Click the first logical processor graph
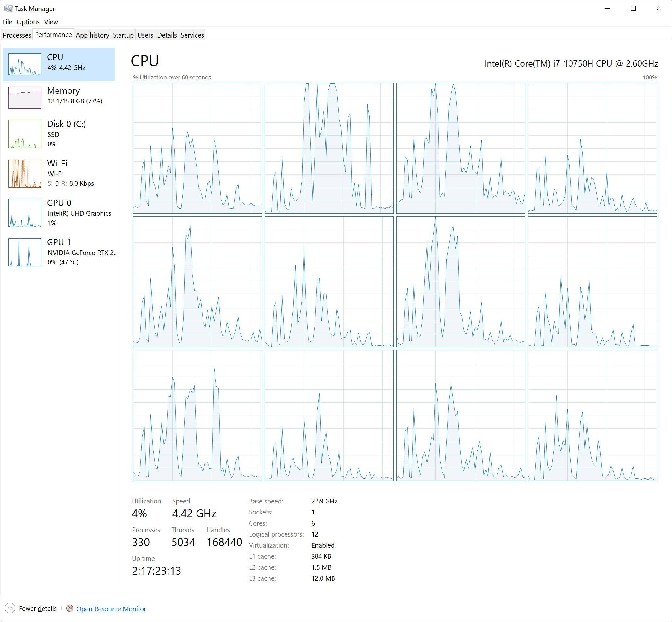 [197, 148]
